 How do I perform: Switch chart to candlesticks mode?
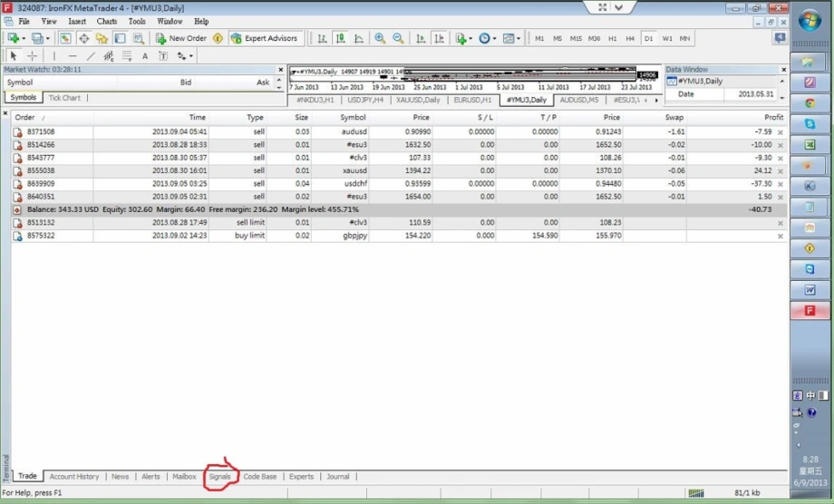tap(340, 39)
